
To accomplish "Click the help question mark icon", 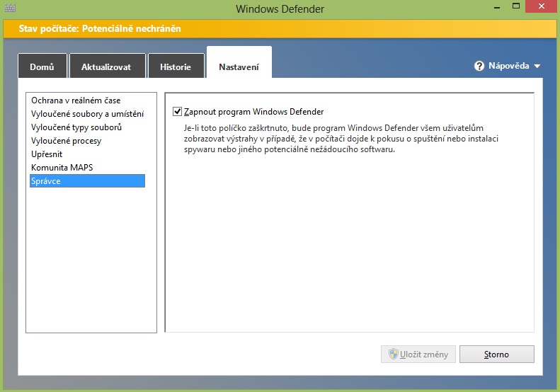I will (x=479, y=66).
